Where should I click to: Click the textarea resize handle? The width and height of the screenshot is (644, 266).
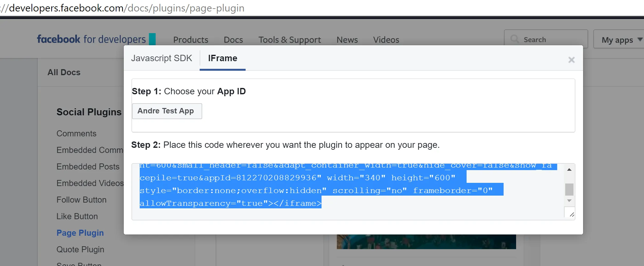[572, 215]
